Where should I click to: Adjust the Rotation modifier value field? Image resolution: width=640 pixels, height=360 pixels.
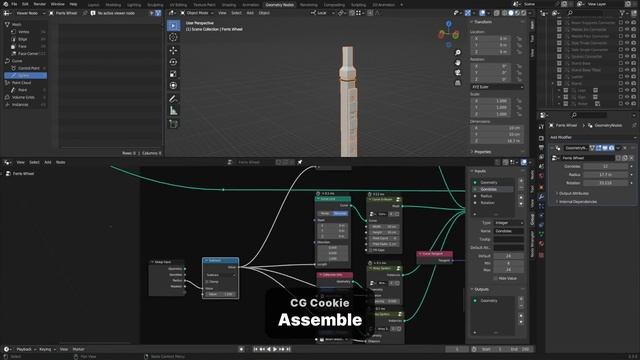point(605,183)
